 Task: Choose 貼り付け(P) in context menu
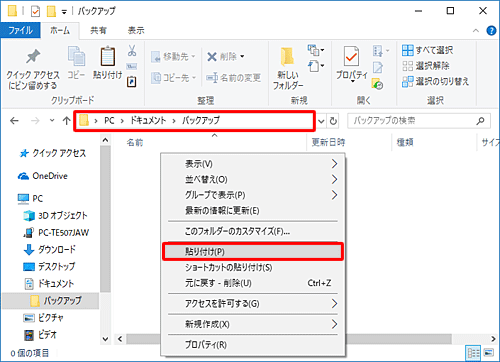(253, 252)
